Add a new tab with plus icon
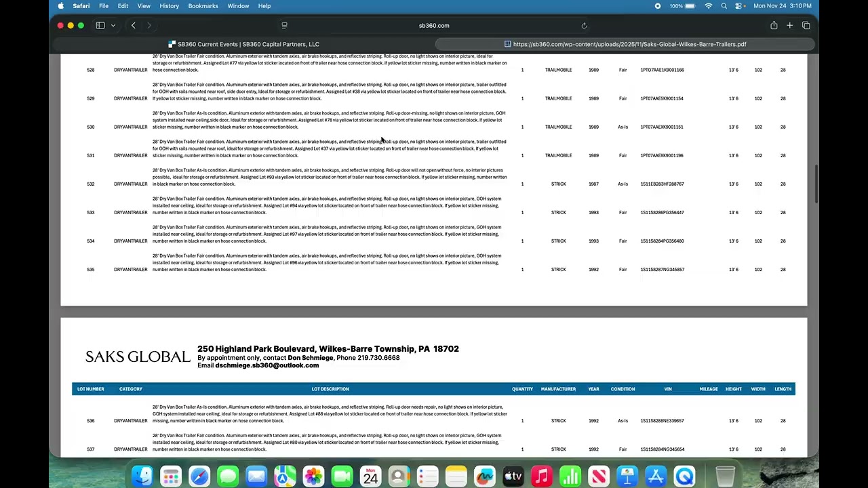The height and width of the screenshot is (488, 868). (790, 26)
